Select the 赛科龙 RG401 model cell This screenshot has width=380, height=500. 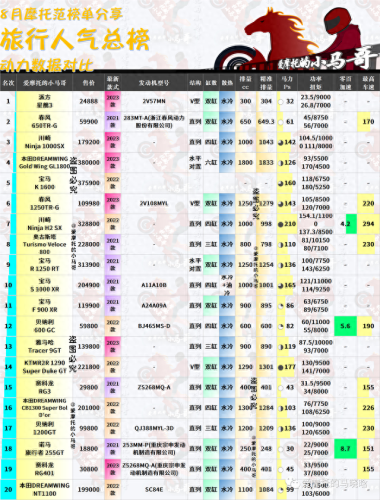[44, 469]
